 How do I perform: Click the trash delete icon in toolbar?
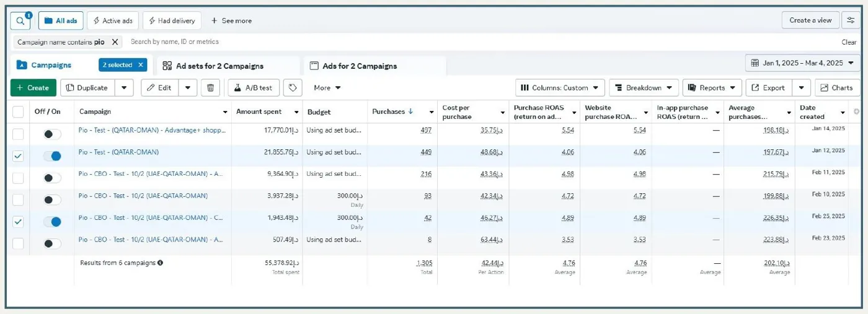click(x=210, y=88)
